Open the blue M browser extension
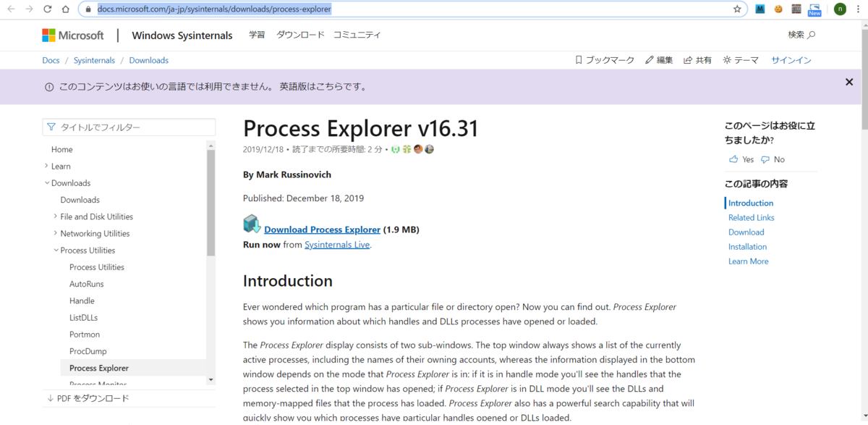868x425 pixels. [x=760, y=9]
